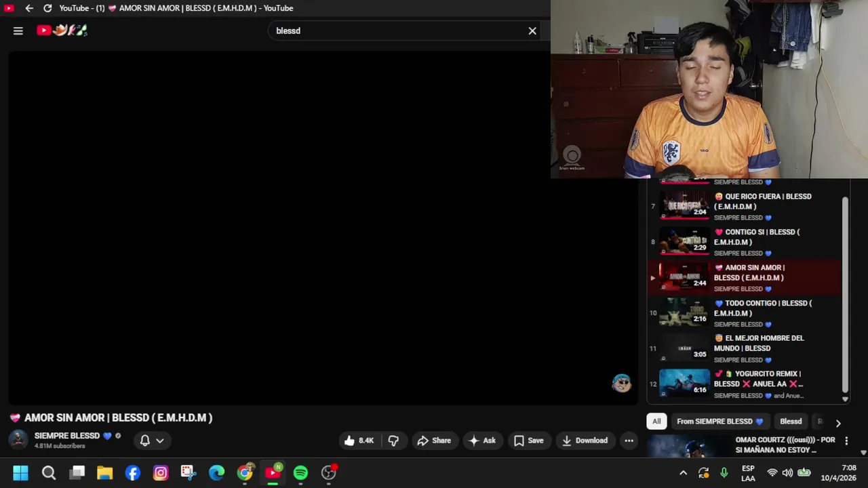Open Instagram from the taskbar
The height and width of the screenshot is (488, 868).
click(161, 472)
